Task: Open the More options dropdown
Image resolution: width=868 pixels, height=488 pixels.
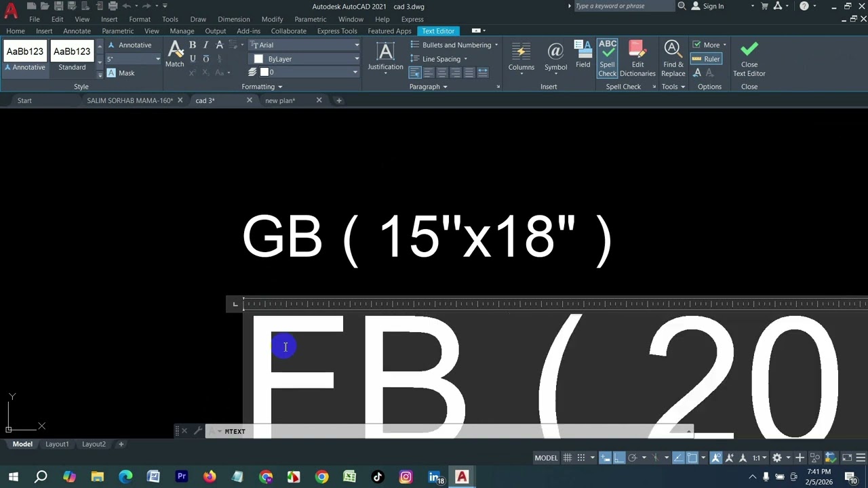Action: pyautogui.click(x=709, y=45)
